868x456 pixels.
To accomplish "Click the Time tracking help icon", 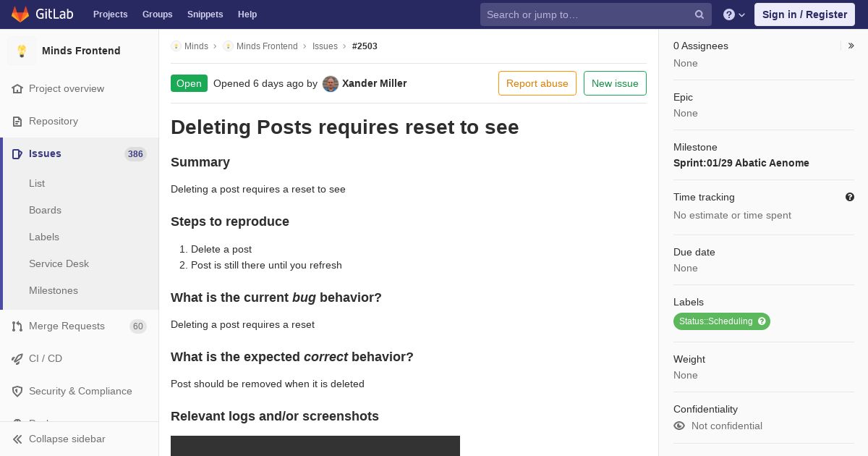I will [850, 197].
